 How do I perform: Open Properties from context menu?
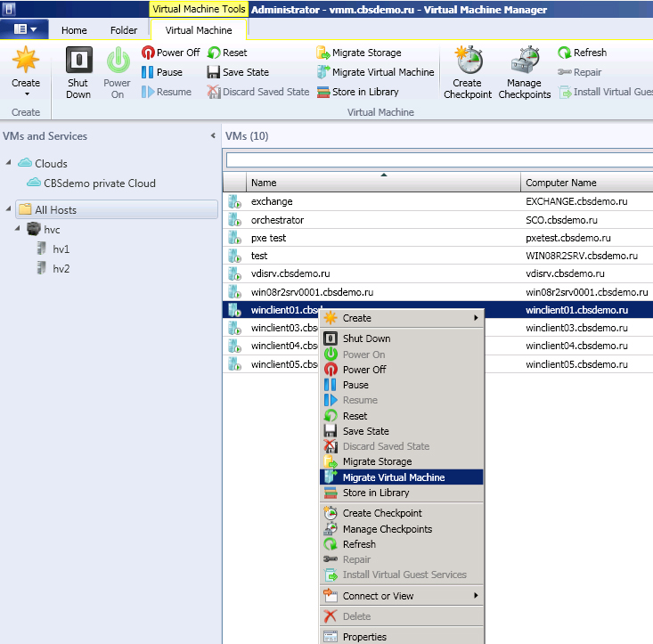click(402, 637)
